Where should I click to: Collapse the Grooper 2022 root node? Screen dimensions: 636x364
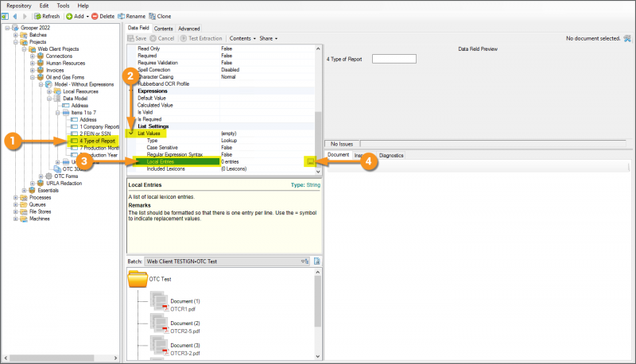[x=7, y=28]
